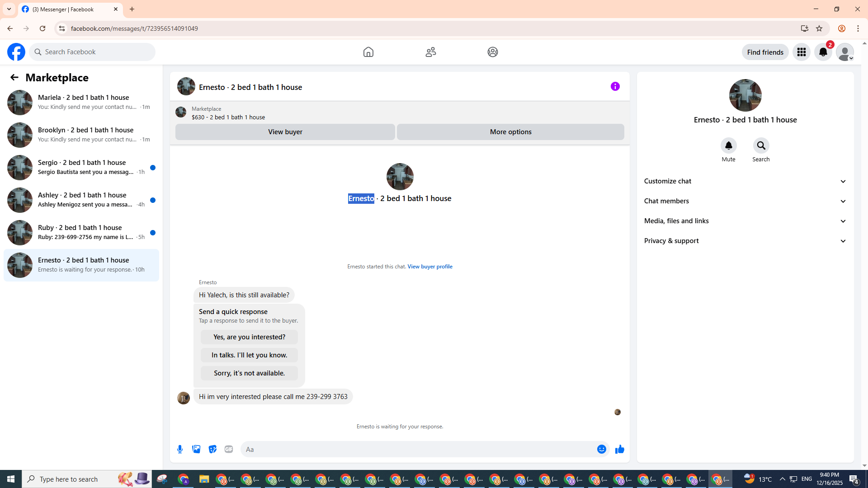Navigate back in the browser
Image resolution: width=868 pixels, height=488 pixels.
coord(10,28)
